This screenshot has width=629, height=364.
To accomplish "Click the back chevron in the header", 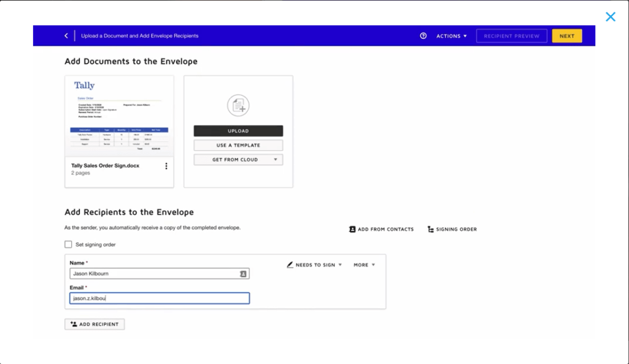I will (x=66, y=36).
